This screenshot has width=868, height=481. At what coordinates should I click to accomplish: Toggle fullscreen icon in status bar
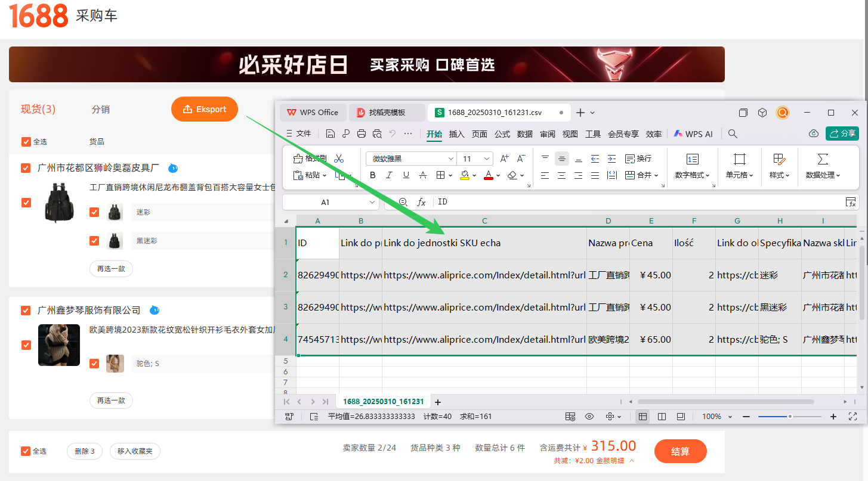(x=852, y=417)
